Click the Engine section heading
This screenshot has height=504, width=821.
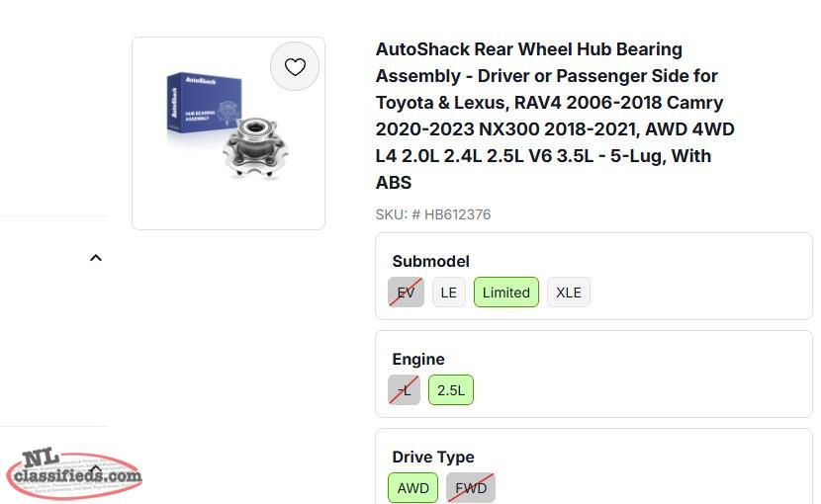point(418,359)
